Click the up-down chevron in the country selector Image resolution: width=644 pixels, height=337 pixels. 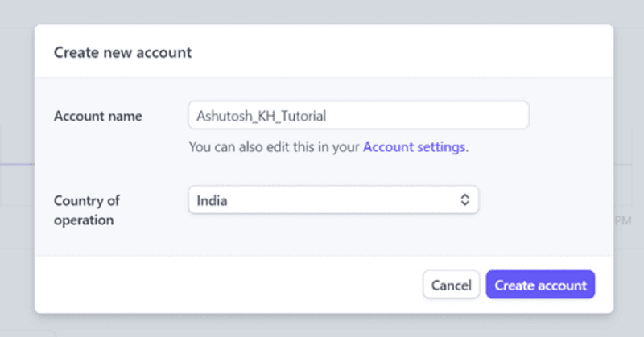point(464,200)
